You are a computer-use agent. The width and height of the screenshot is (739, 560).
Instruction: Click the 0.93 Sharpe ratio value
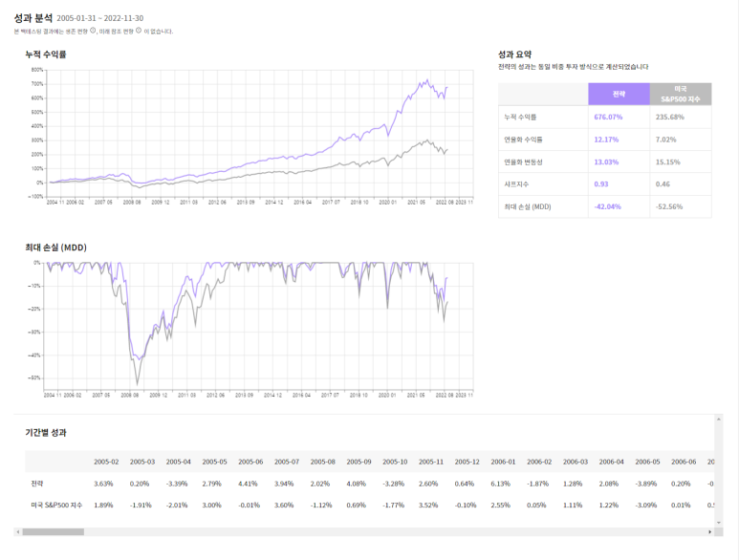click(601, 184)
